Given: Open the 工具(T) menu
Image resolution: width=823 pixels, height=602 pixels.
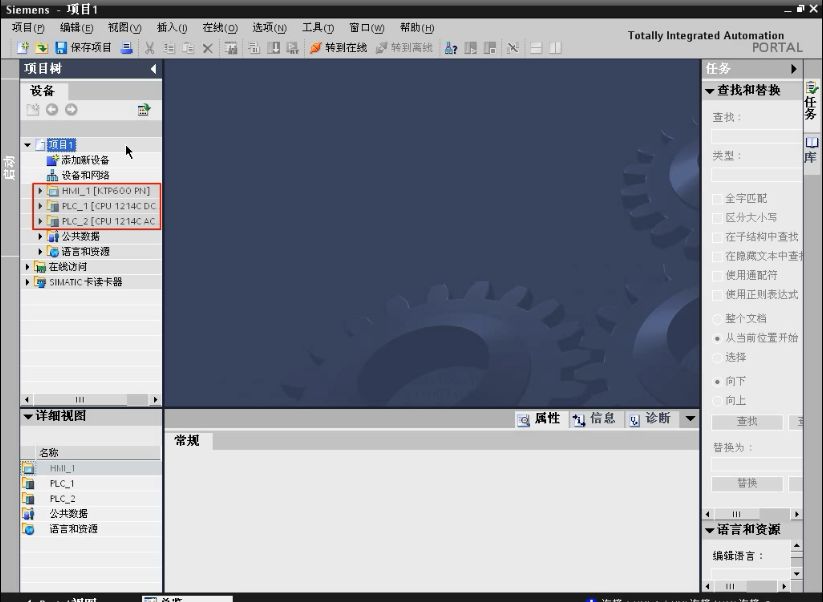Looking at the screenshot, I should (318, 28).
